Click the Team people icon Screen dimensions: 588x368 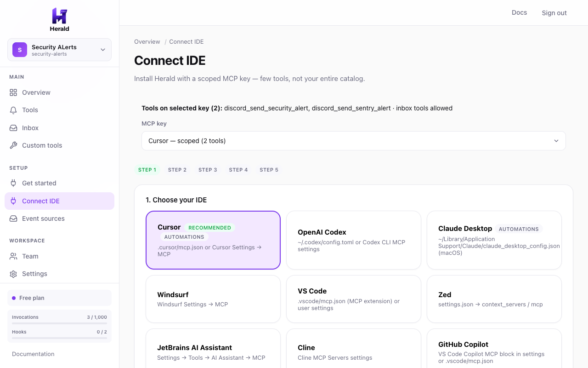point(13,256)
